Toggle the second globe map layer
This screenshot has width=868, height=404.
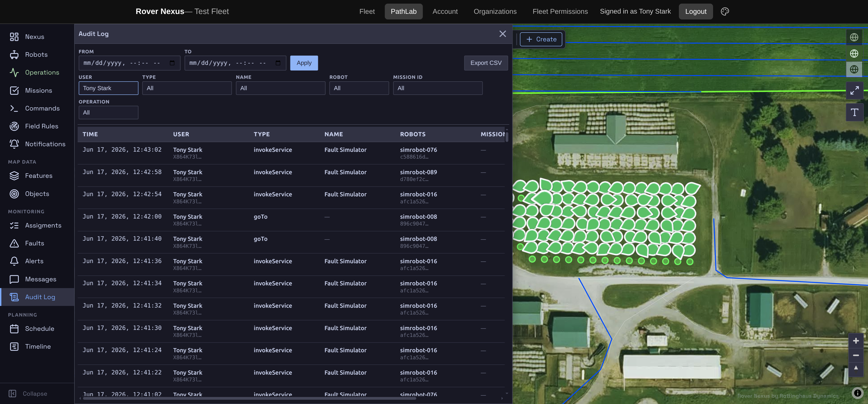(854, 53)
